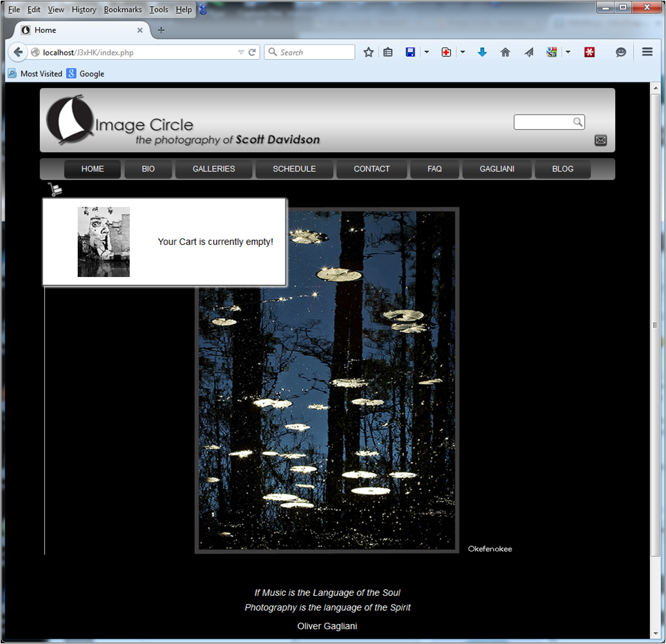Select the Home browser tab
This screenshot has width=666, height=644.
[x=83, y=30]
